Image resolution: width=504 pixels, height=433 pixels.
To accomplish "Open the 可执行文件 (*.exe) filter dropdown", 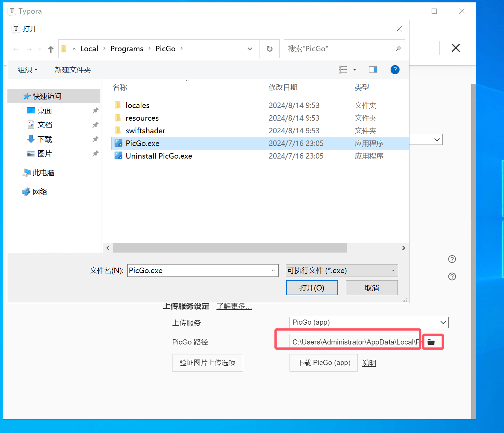I will click(342, 270).
